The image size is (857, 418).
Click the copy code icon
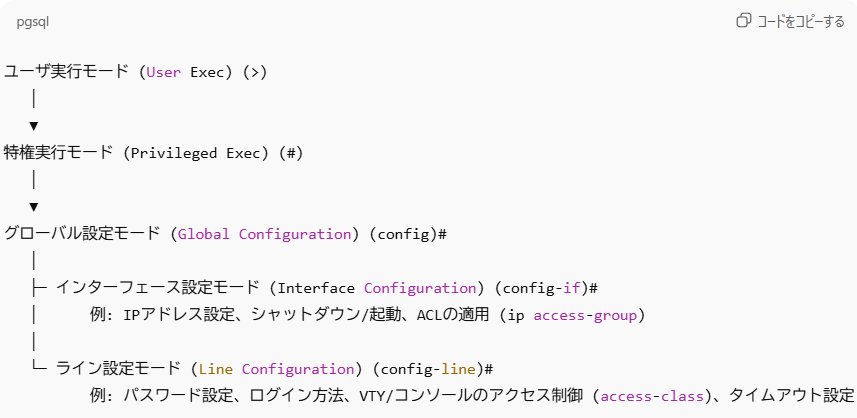coord(743,21)
